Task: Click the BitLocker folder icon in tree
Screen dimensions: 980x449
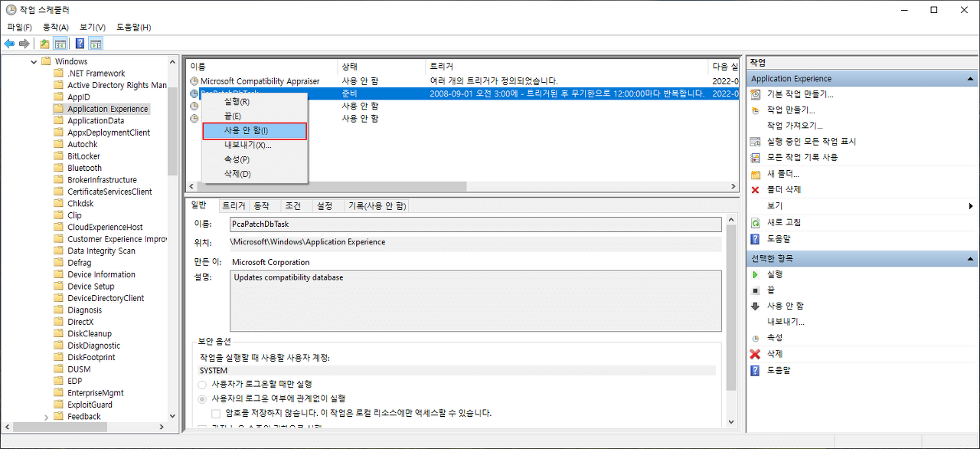Action: 58,156
